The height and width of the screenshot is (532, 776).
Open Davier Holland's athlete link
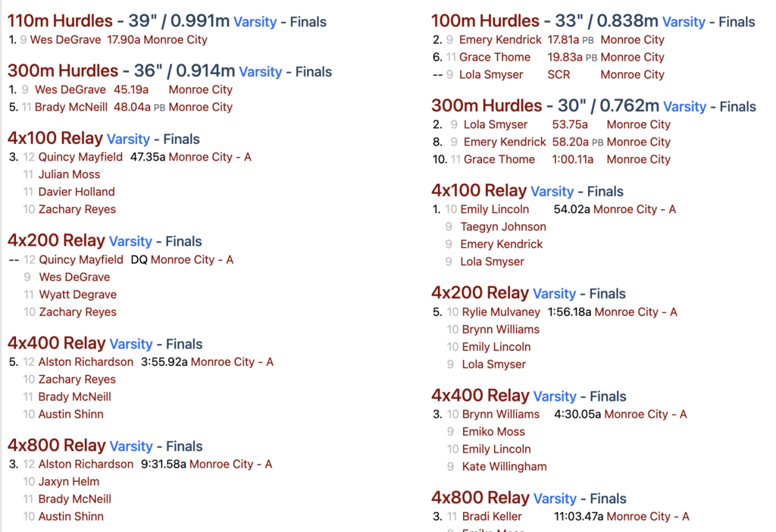point(77,192)
